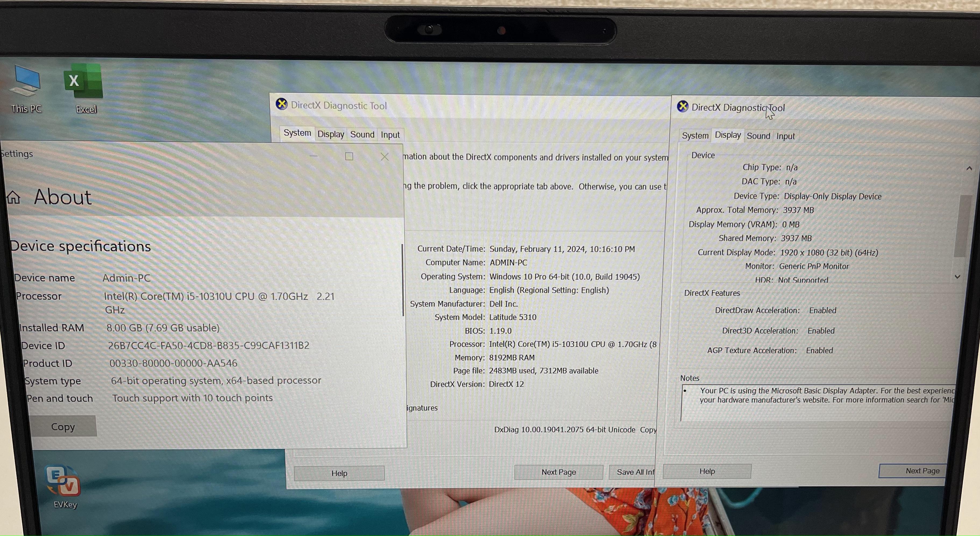980x536 pixels.
Task: Click System Manufacturer value Dell Inc.
Action: (503, 304)
